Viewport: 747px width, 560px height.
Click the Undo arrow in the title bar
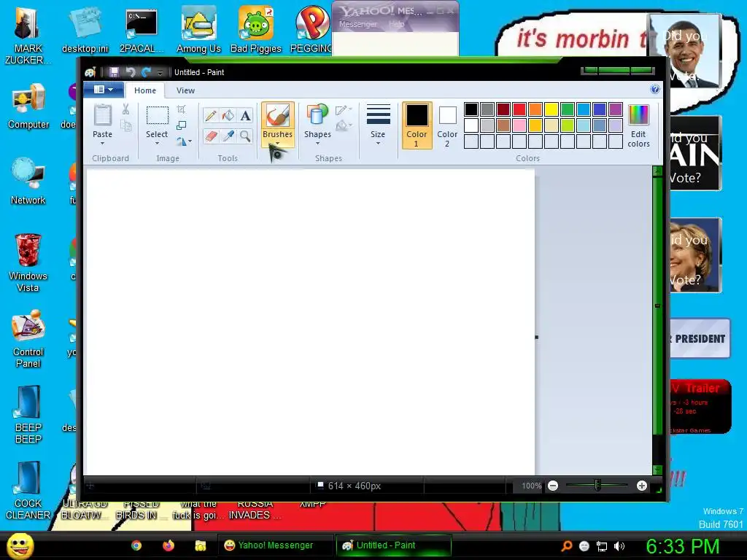point(130,72)
